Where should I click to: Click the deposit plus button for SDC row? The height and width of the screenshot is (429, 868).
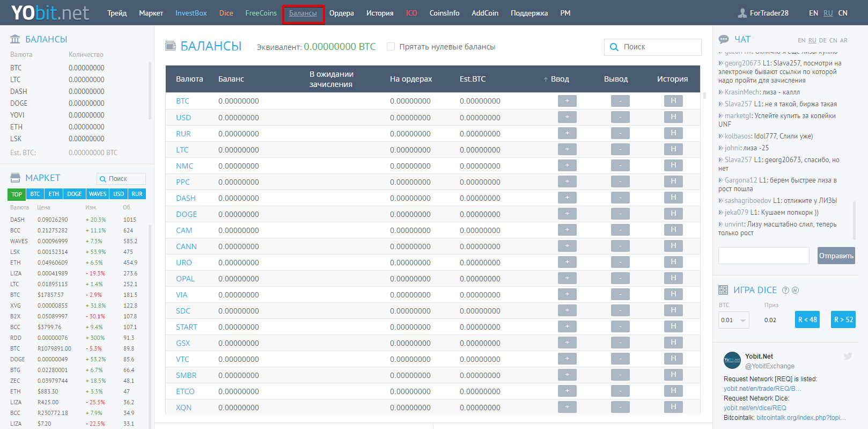point(567,310)
